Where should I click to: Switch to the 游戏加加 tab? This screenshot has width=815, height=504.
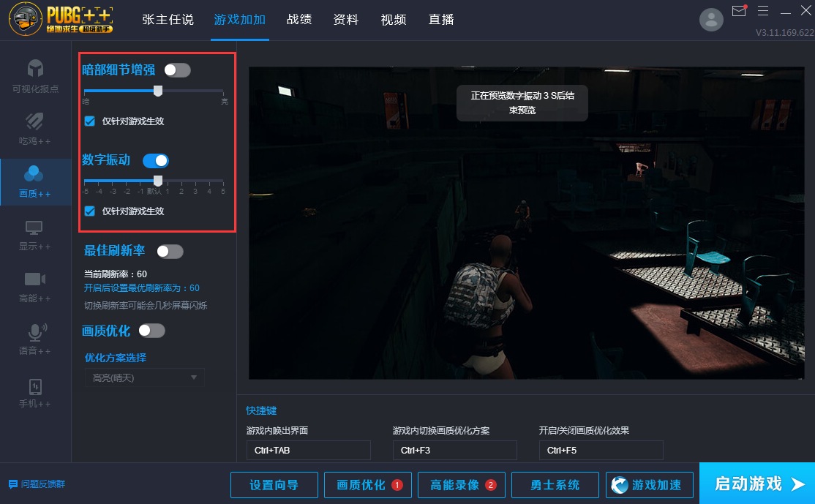click(240, 20)
